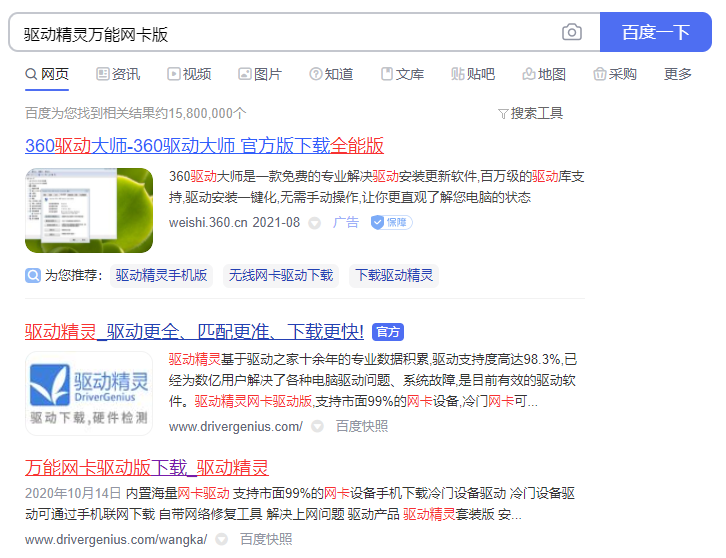Click the 保障 shield badge
Image resolution: width=726 pixels, height=558 pixels.
click(x=391, y=223)
